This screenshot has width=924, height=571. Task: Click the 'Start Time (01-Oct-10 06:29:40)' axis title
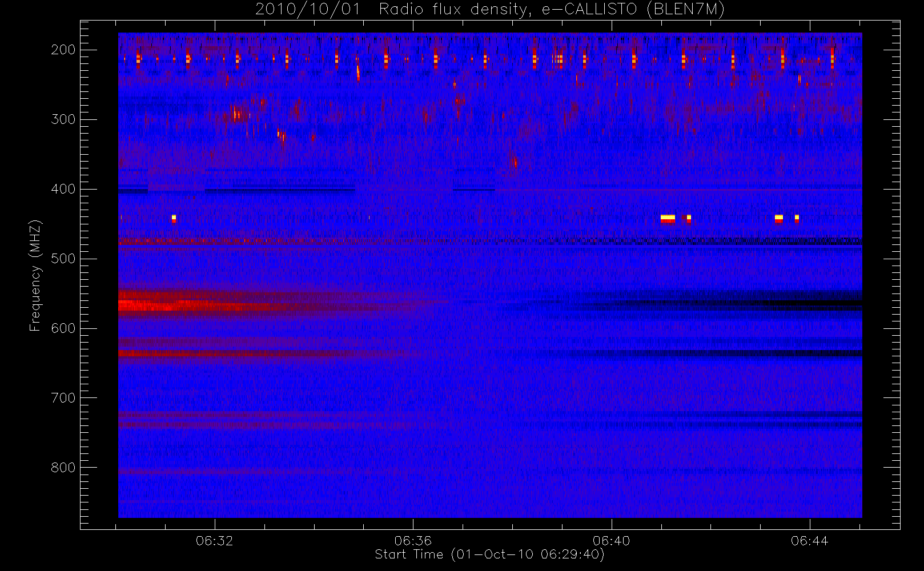tap(489, 554)
